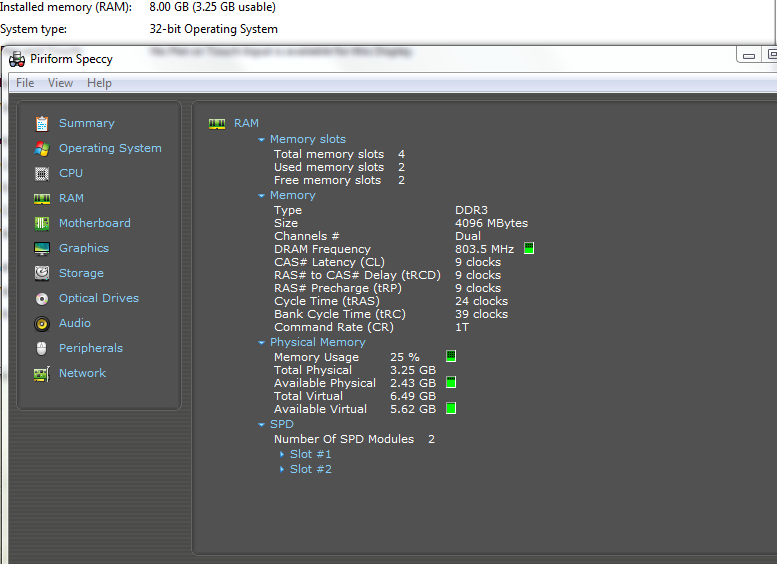
Task: Collapse the Memory slots section
Action: 262,140
